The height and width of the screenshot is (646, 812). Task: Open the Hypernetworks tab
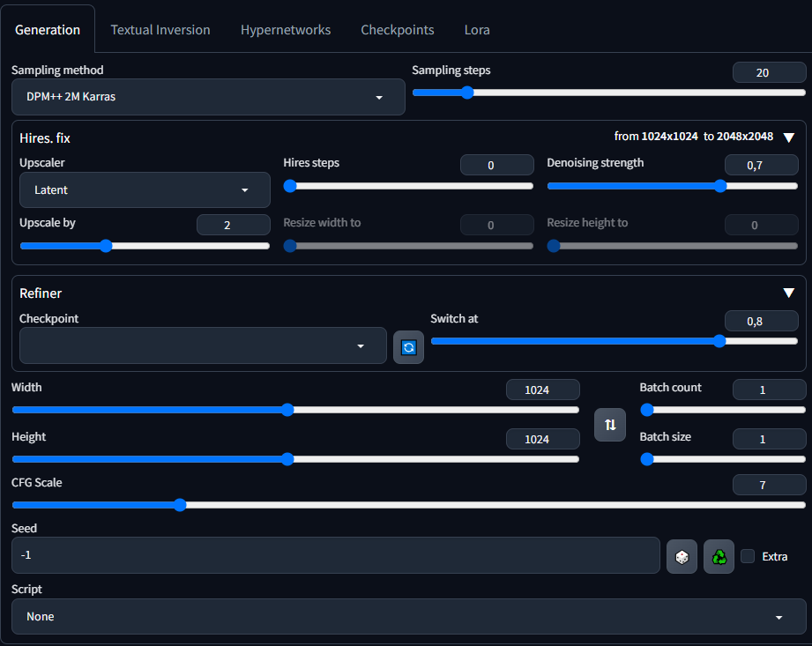[x=286, y=30]
